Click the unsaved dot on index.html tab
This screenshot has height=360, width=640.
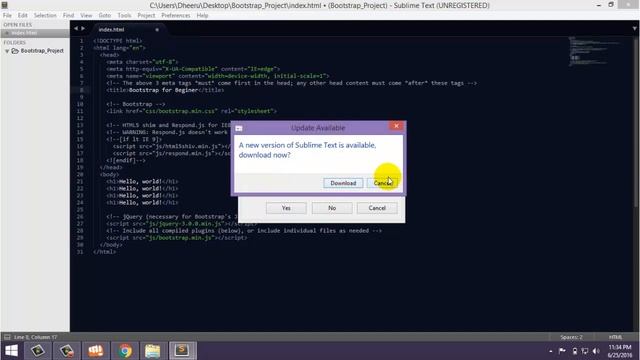pyautogui.click(x=157, y=30)
